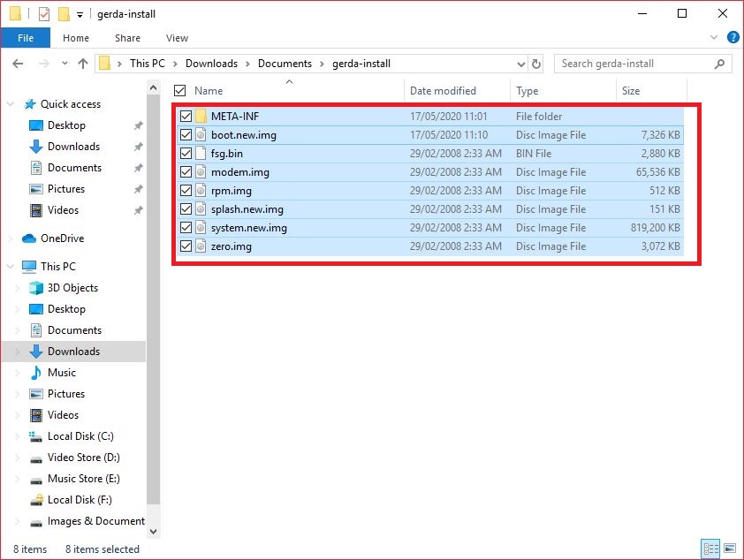Refresh the gerda-install folder
Viewport: 744px width, 560px height.
[536, 64]
